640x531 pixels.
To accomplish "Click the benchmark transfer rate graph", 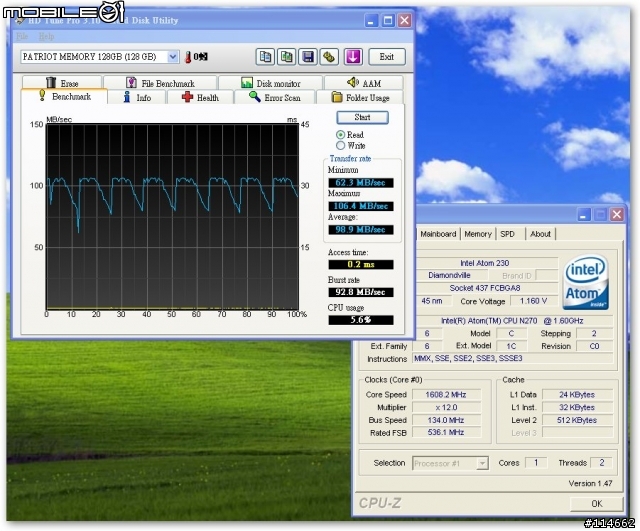I will 172,217.
